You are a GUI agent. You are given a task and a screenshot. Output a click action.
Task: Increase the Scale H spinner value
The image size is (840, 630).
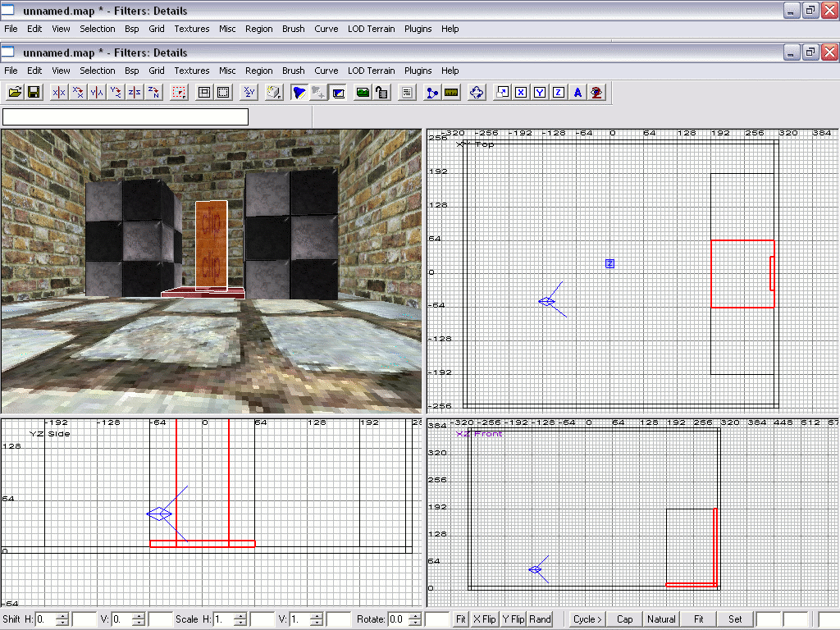point(241,615)
